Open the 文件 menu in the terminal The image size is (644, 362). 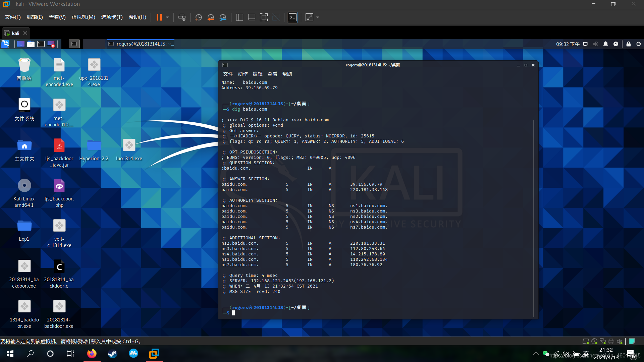point(228,74)
